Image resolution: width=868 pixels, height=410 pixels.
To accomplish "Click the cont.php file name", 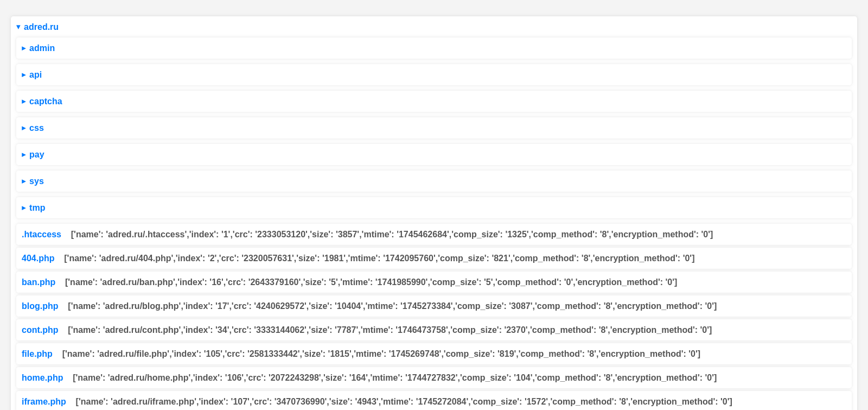I will (x=40, y=330).
